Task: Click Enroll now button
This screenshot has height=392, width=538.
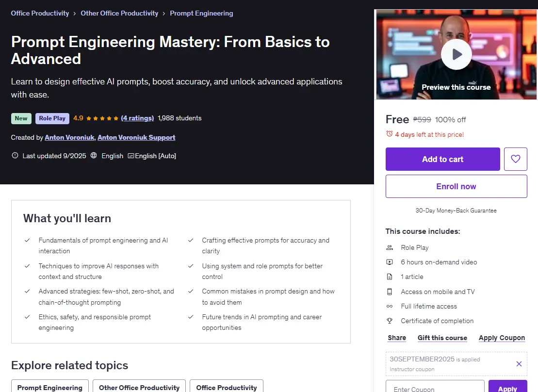Action: [x=456, y=186]
